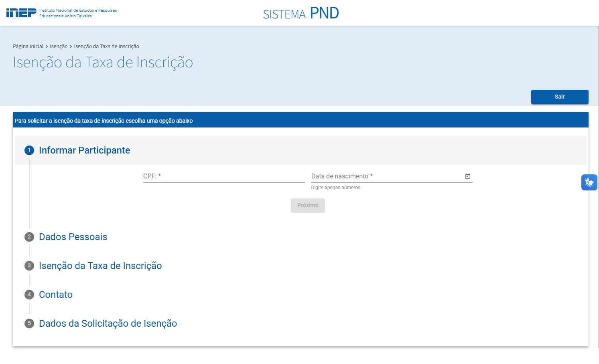Click step 5 circle icon
The height and width of the screenshot is (364, 599).
pos(29,324)
